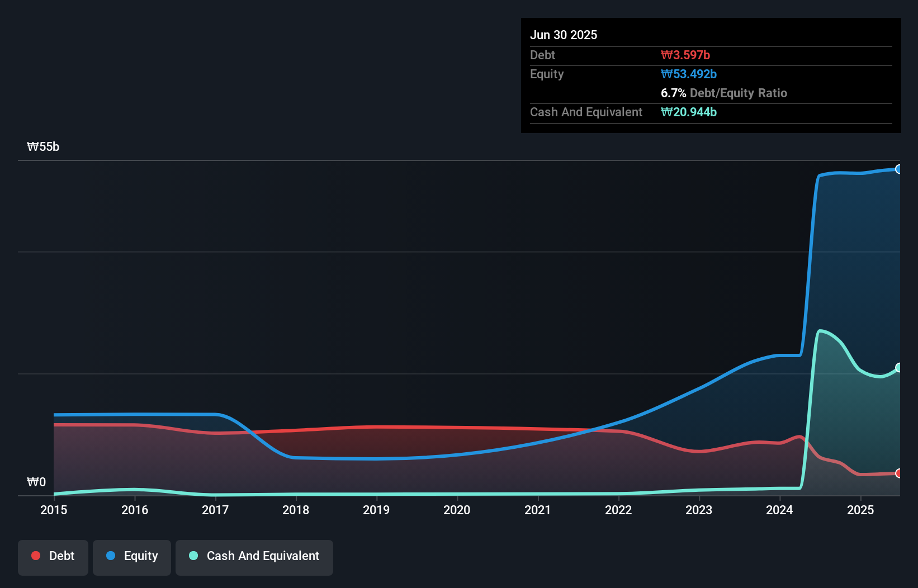Image resolution: width=918 pixels, height=588 pixels.
Task: Expand the Jun 30 2025 tooltip panel
Action: coord(564,35)
